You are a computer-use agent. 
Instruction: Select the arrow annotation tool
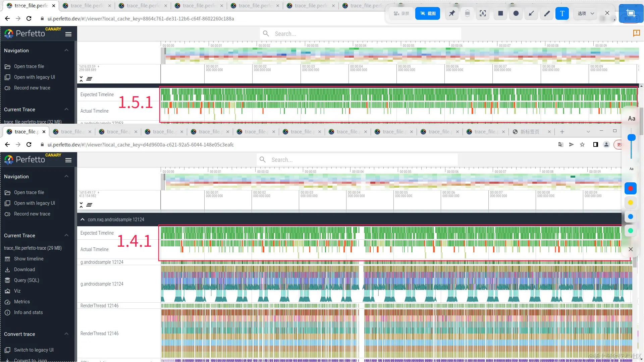[531, 13]
